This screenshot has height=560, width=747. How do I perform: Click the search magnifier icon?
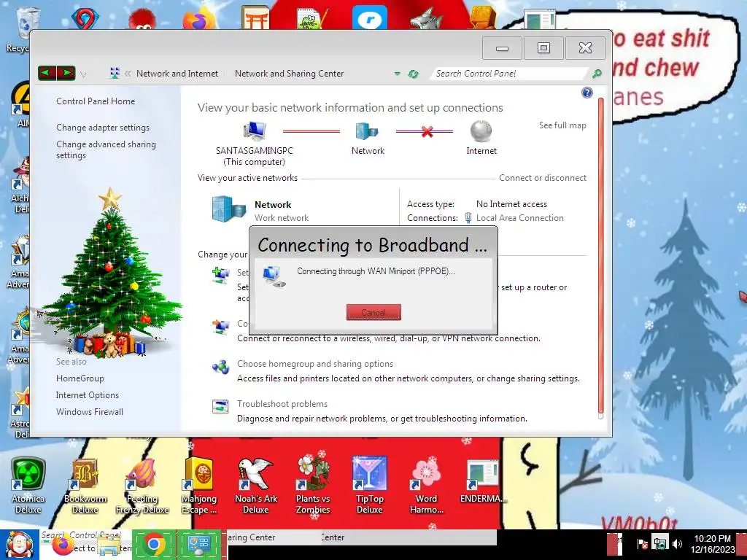[x=597, y=74]
